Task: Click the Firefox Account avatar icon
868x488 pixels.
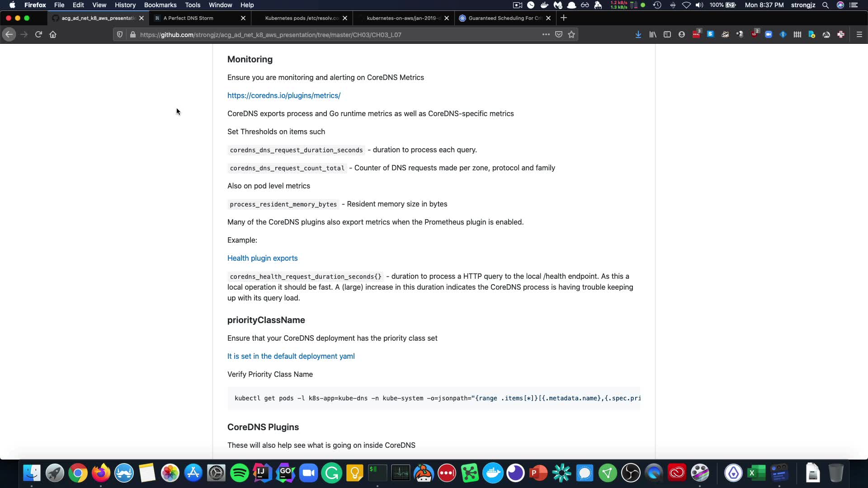Action: [681, 35]
